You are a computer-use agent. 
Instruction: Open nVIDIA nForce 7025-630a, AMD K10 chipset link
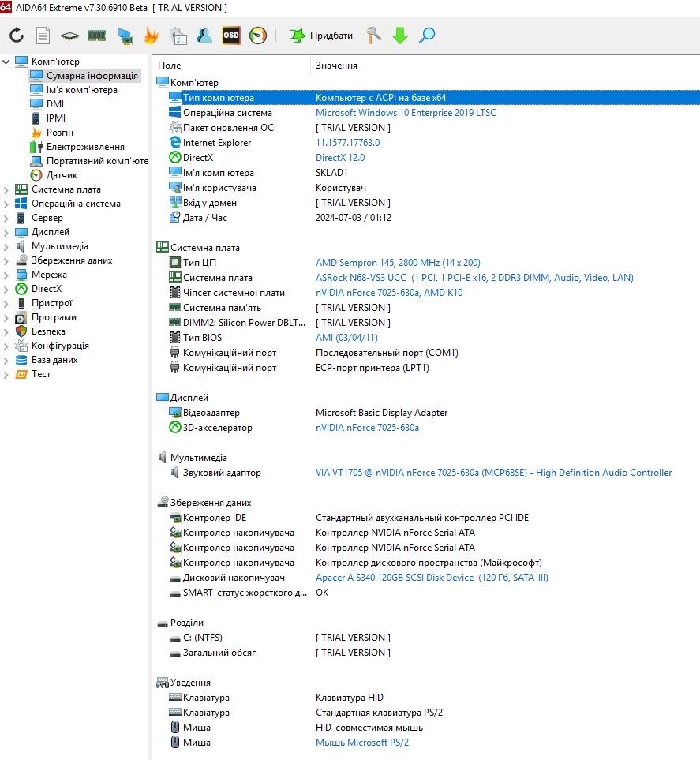click(x=389, y=293)
